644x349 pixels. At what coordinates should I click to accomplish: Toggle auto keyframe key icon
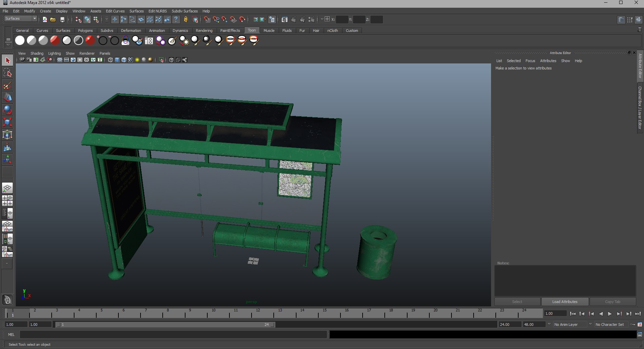633,325
